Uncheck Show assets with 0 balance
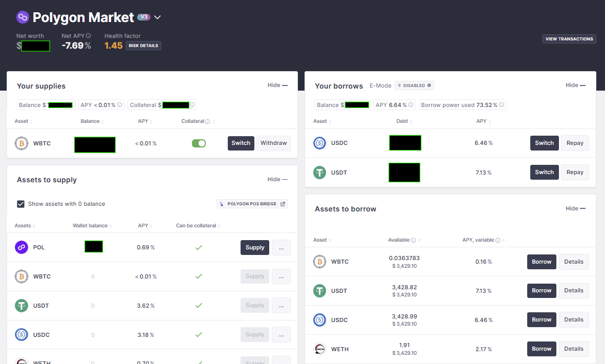 21,204
